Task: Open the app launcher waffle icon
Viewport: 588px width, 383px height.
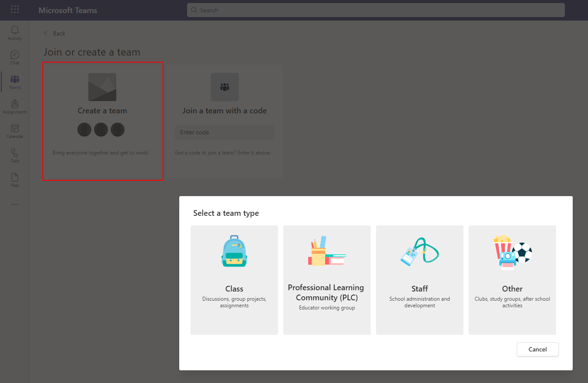Action: pos(15,10)
